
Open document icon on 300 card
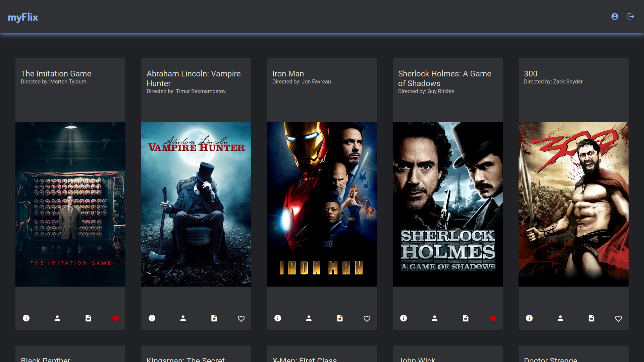591,318
